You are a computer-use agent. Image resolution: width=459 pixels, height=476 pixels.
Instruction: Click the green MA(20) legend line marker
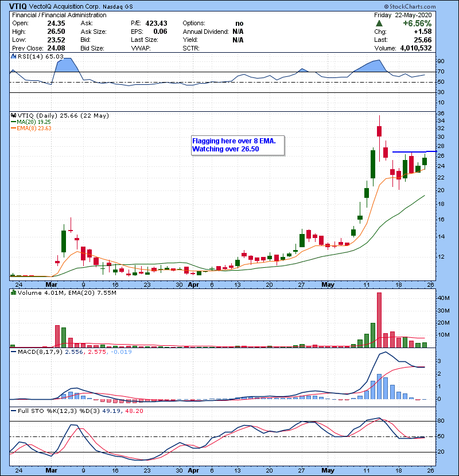(x=13, y=122)
